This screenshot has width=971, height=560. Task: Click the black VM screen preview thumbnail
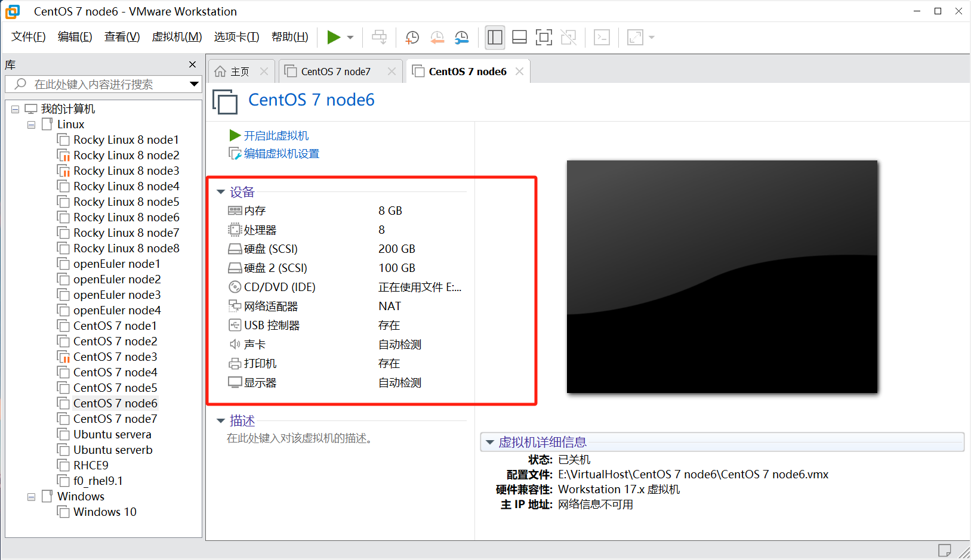click(x=722, y=277)
